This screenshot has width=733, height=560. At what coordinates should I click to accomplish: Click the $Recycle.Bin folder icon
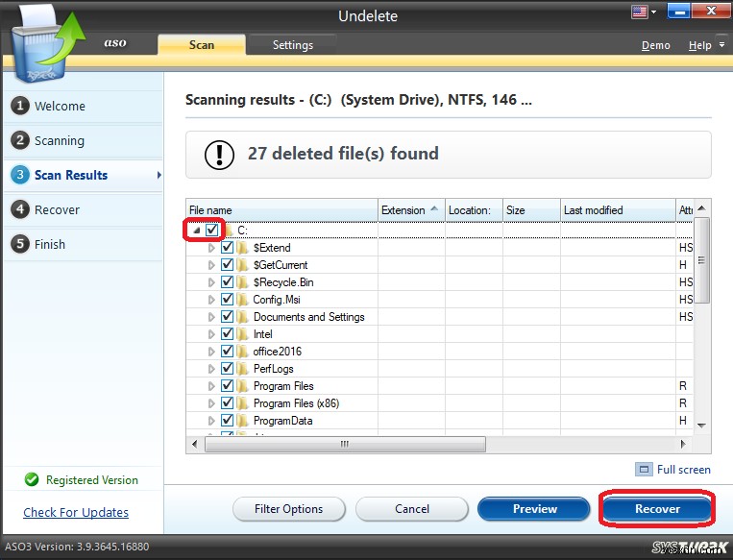click(243, 282)
